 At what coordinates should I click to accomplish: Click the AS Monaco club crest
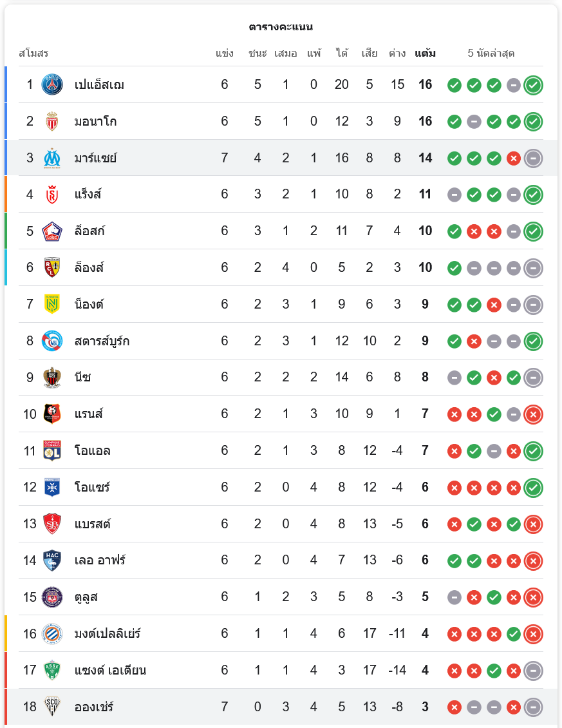pos(52,121)
